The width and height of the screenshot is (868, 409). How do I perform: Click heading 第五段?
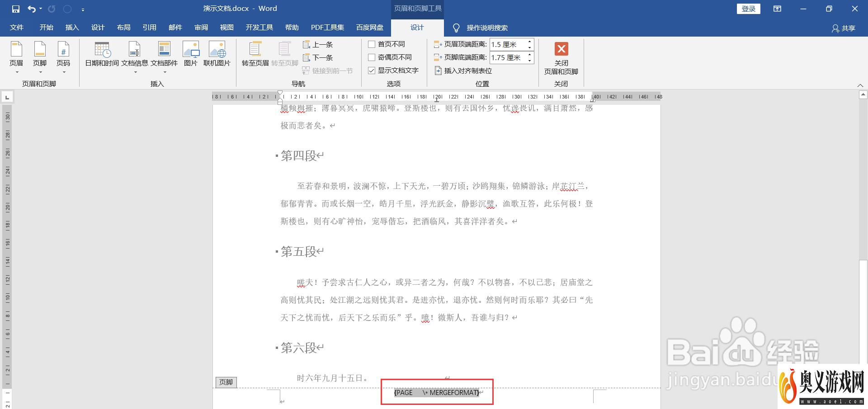pyautogui.click(x=298, y=251)
